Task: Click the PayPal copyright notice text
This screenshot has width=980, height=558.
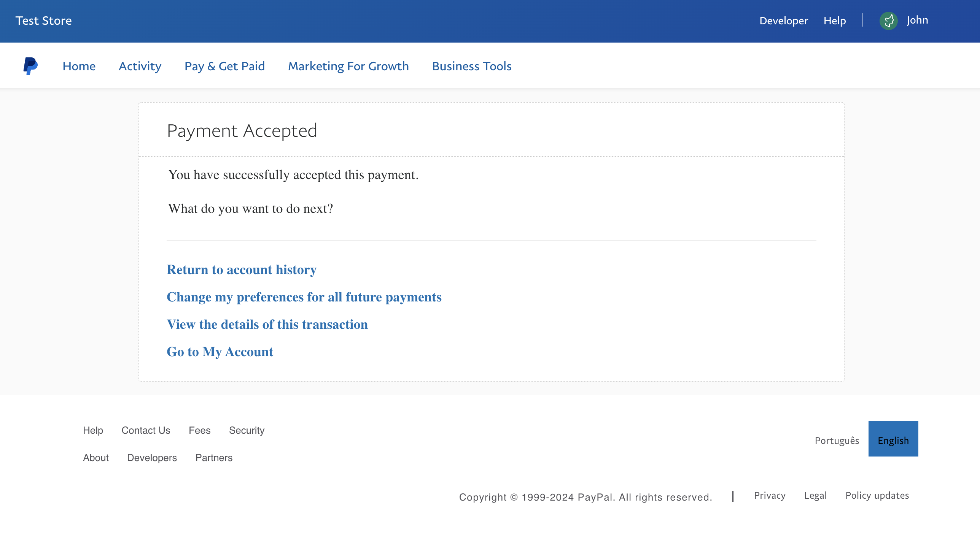Action: coord(586,497)
